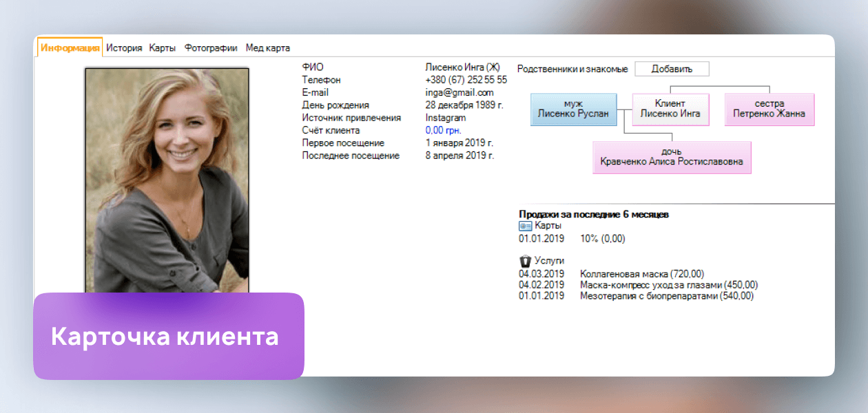Image resolution: width=868 pixels, height=413 pixels.
Task: Click the Карты section card icon
Action: coord(525,226)
